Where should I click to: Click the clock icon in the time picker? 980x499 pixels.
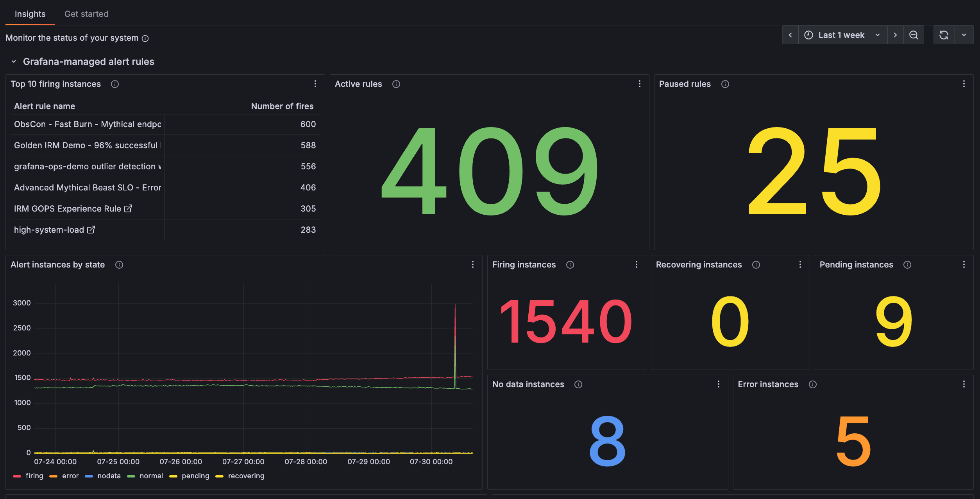[x=808, y=35]
